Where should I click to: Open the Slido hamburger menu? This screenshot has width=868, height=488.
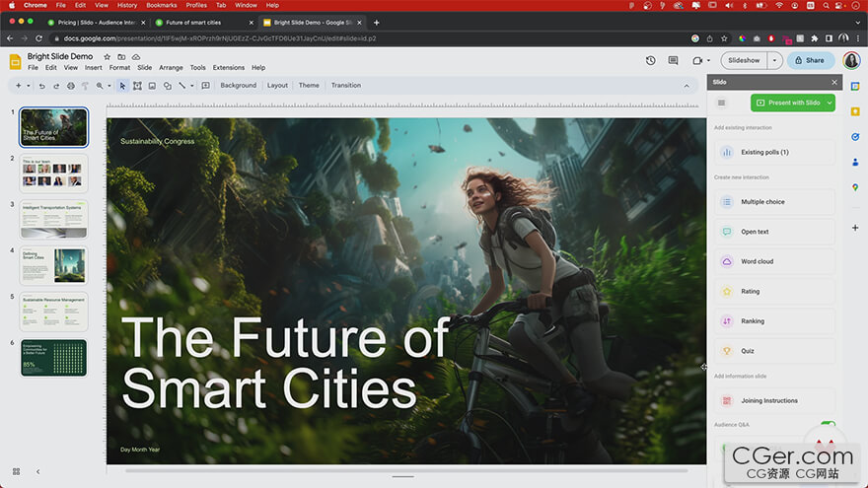coord(721,103)
